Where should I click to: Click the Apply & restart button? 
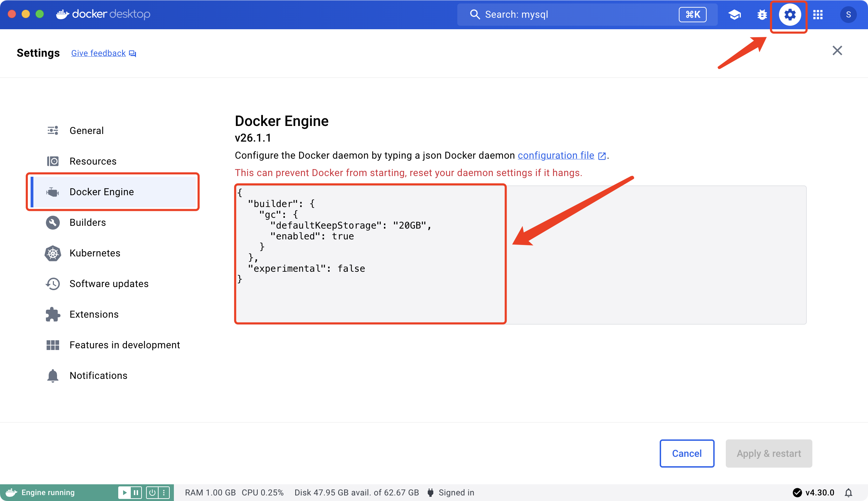pos(769,453)
